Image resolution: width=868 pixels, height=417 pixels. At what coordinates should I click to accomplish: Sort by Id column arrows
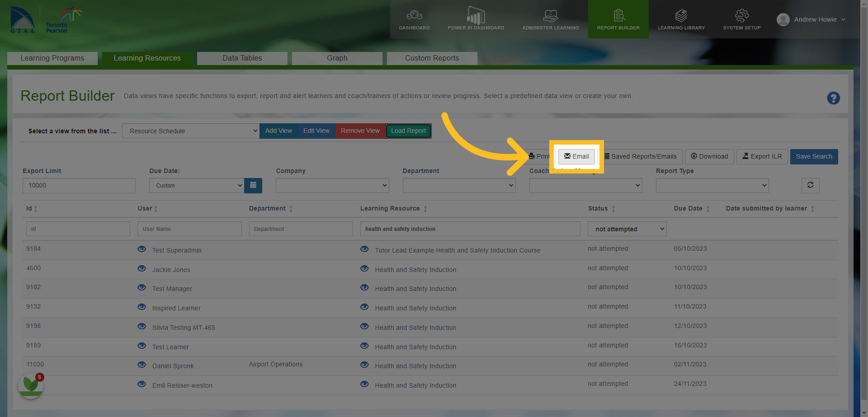(x=36, y=209)
